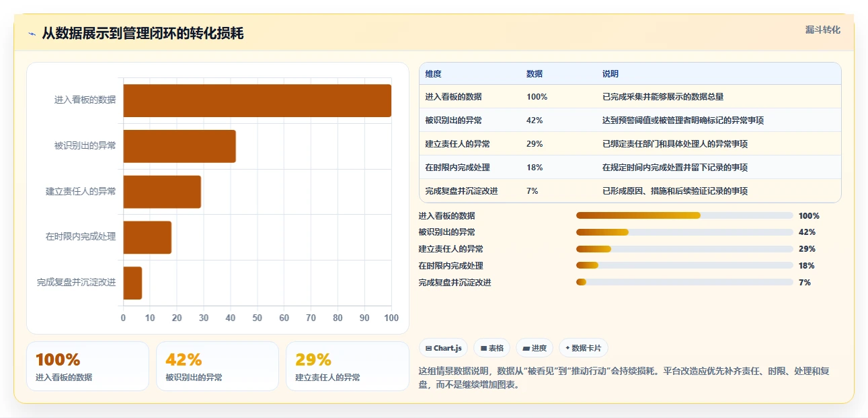Screen dimensions: 868x418
Task: Click the 维度 table column header
Action: pyautogui.click(x=434, y=73)
